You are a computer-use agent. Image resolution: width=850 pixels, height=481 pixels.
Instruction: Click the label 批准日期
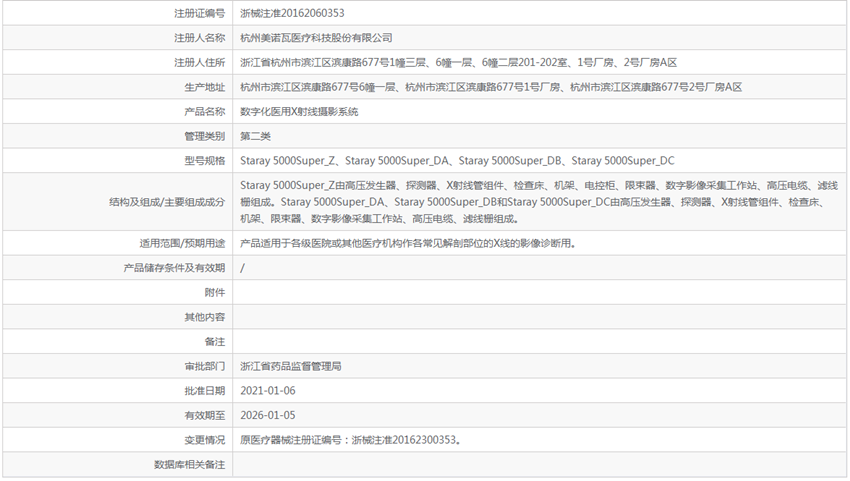[x=204, y=390]
